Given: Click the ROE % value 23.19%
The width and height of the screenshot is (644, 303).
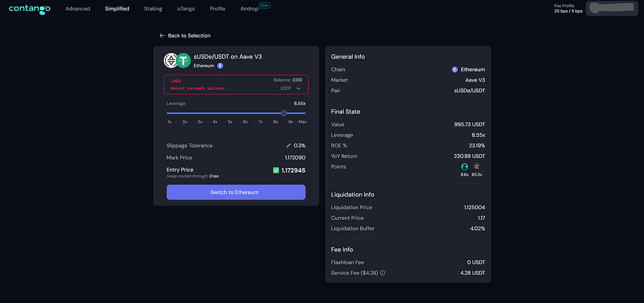Looking at the screenshot, I should [477, 146].
